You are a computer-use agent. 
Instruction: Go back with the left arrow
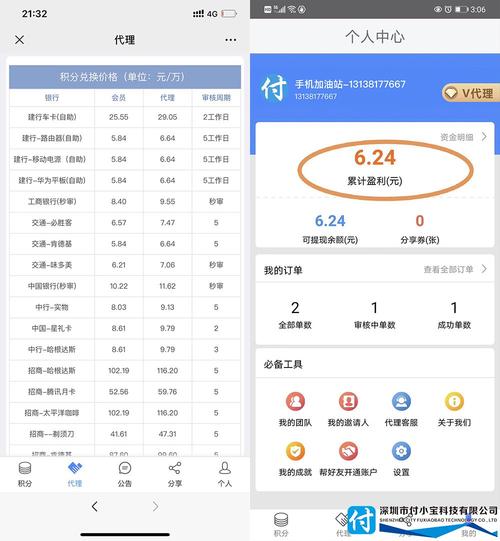[95, 506]
